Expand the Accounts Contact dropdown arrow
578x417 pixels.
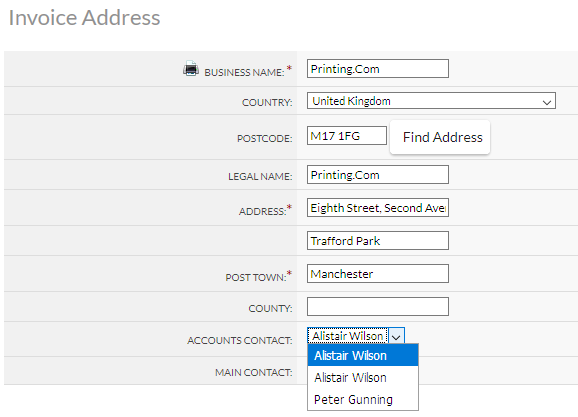coord(396,337)
